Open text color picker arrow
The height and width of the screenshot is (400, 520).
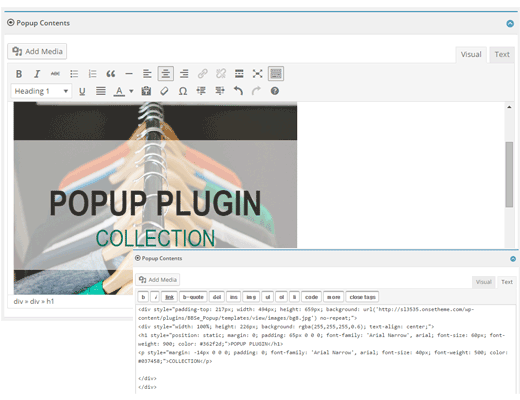click(x=131, y=91)
